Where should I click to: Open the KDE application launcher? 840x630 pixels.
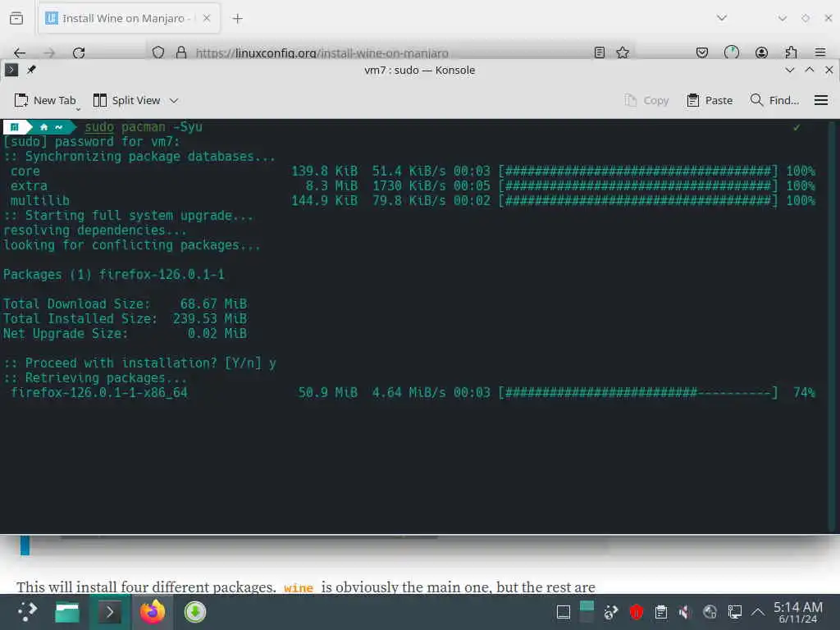27,612
